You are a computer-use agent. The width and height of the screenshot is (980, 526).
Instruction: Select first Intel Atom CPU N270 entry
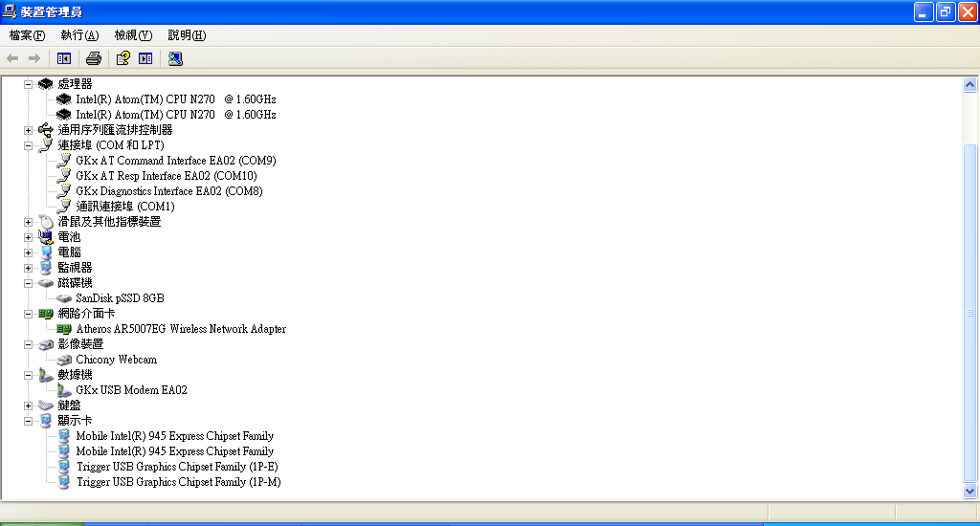(176, 99)
